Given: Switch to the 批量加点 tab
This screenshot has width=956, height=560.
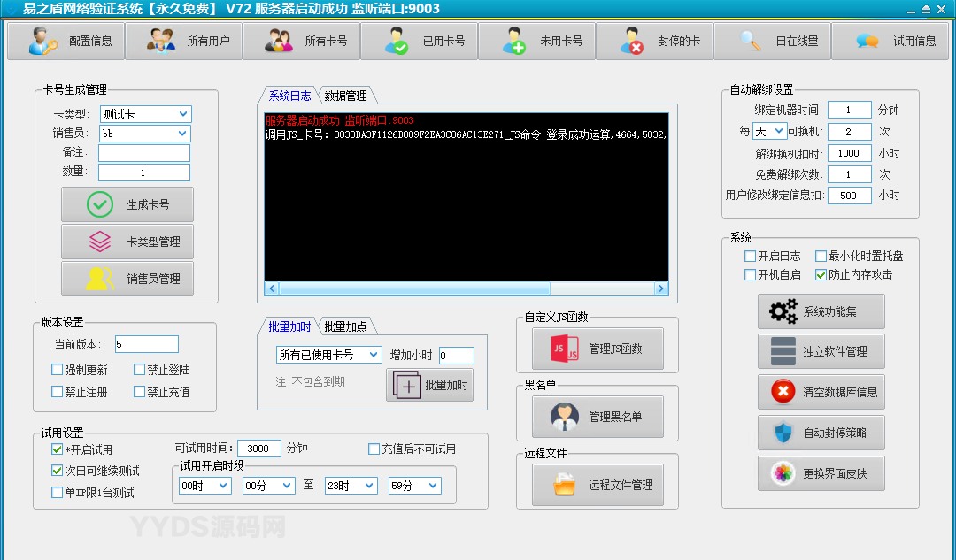Looking at the screenshot, I should [x=345, y=326].
